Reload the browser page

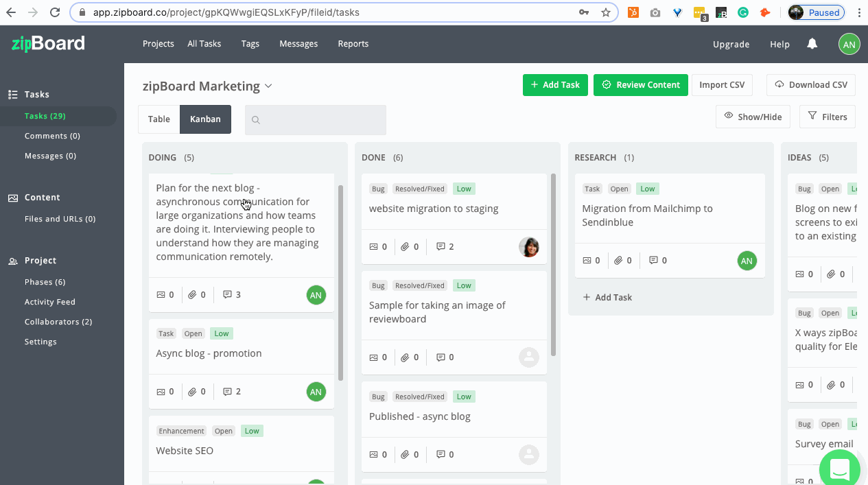(x=56, y=12)
